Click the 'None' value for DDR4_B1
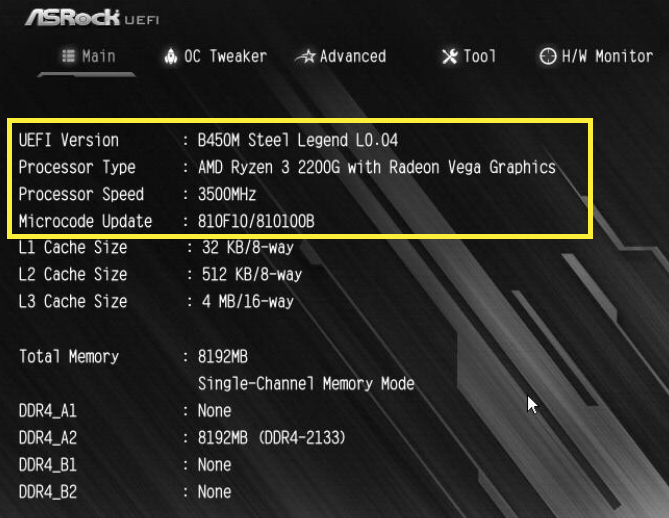This screenshot has height=518, width=669. [215, 465]
